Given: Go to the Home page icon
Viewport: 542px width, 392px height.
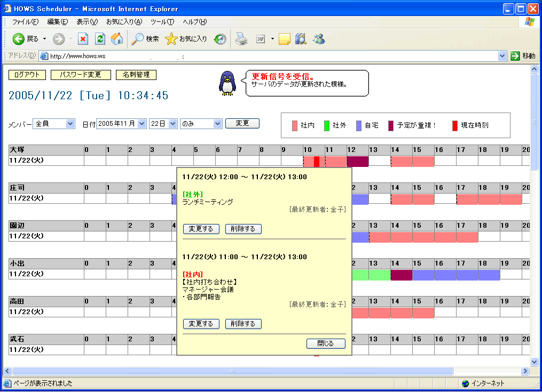Looking at the screenshot, I should click(x=117, y=39).
